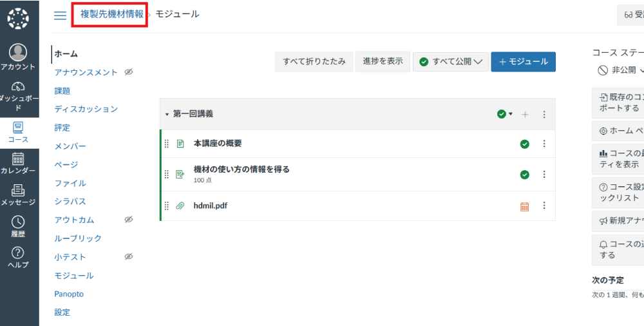The height and width of the screenshot is (326, 644).
Task: Click assignment icon beside 機材の使い方の情報を得る
Action: coord(180,175)
